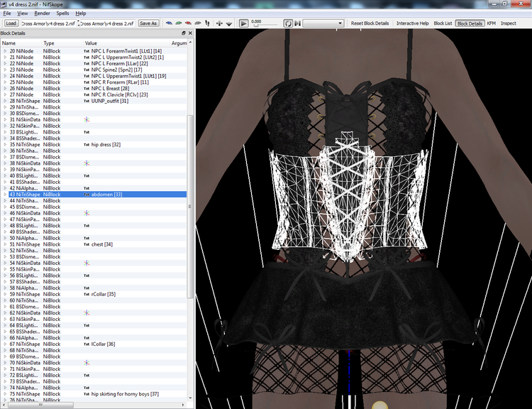The width and height of the screenshot is (532, 409).
Task: Click the down-triangle render options icon
Action: [x=229, y=23]
